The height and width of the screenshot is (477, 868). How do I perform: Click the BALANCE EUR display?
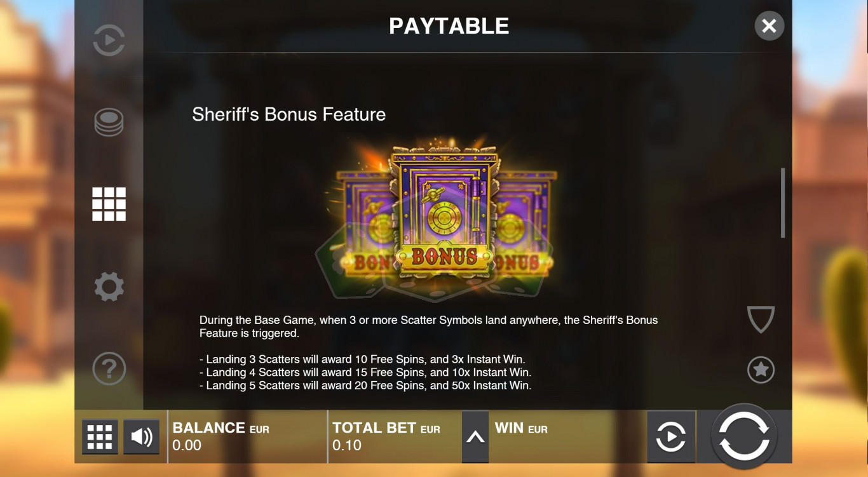pos(220,437)
